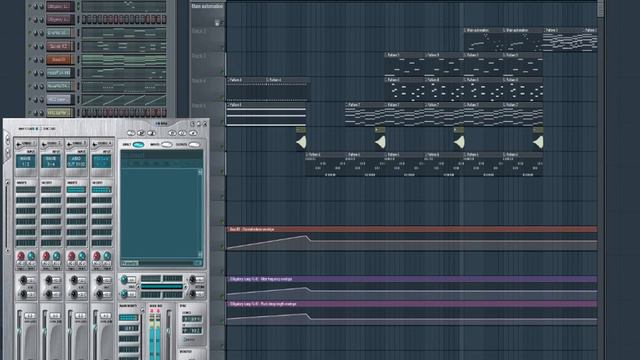This screenshot has width=640, height=360.
Task: Select the fourth reverse cymbal sample clip
Action: (538, 139)
